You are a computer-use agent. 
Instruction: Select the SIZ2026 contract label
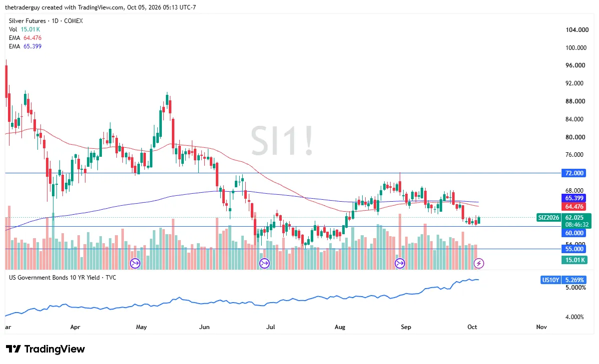549,218
